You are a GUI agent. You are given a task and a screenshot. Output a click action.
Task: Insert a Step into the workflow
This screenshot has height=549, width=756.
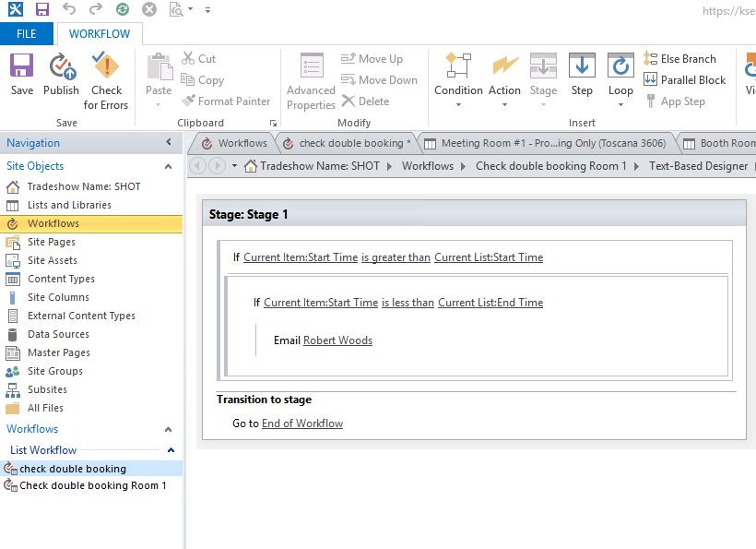click(x=582, y=74)
